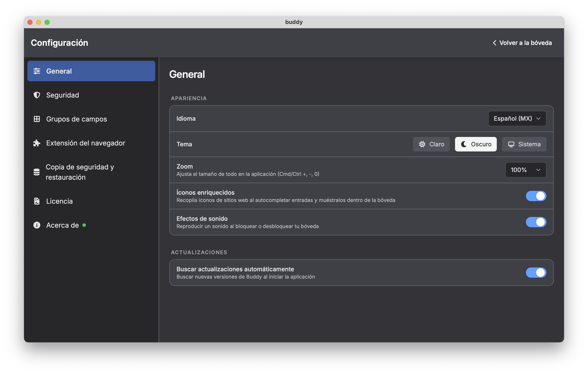Open Idioma dropdown showing Español (MX)
The width and height of the screenshot is (588, 374).
click(x=517, y=119)
